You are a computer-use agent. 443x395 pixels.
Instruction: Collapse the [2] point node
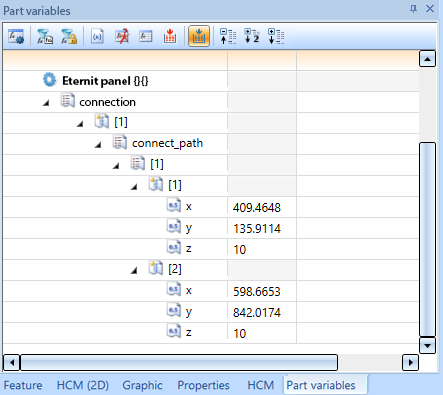click(134, 270)
